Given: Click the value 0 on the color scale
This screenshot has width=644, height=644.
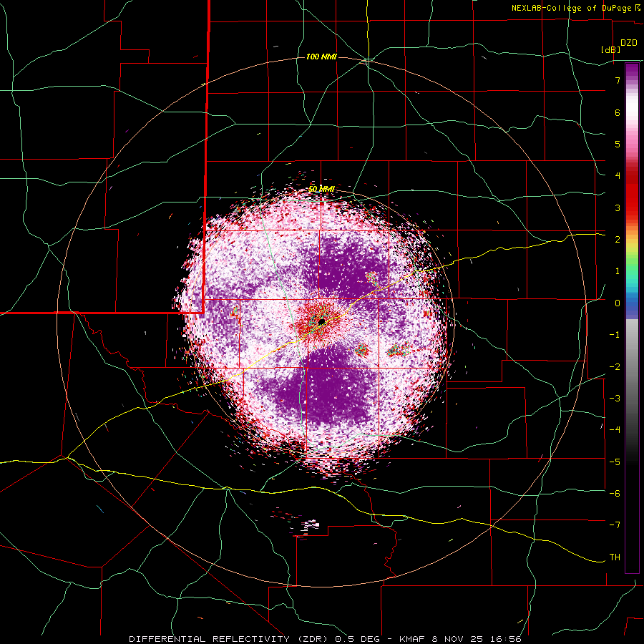Looking at the screenshot, I should pos(618,303).
